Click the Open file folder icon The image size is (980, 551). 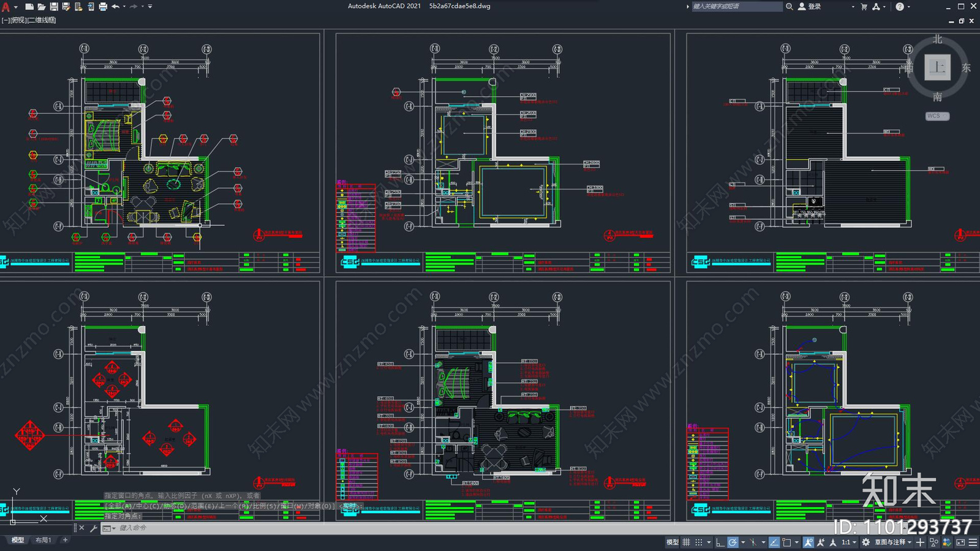coord(42,7)
